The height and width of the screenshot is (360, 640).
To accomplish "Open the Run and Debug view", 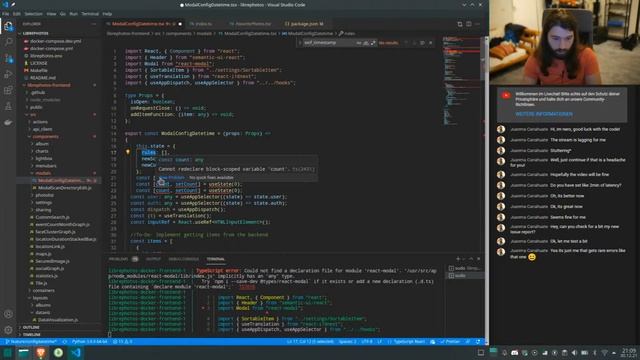I will point(8,74).
